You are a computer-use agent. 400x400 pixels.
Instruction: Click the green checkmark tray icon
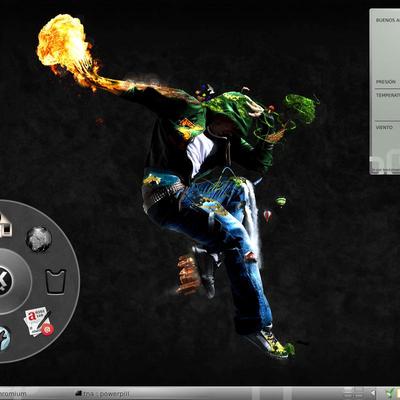(390, 394)
